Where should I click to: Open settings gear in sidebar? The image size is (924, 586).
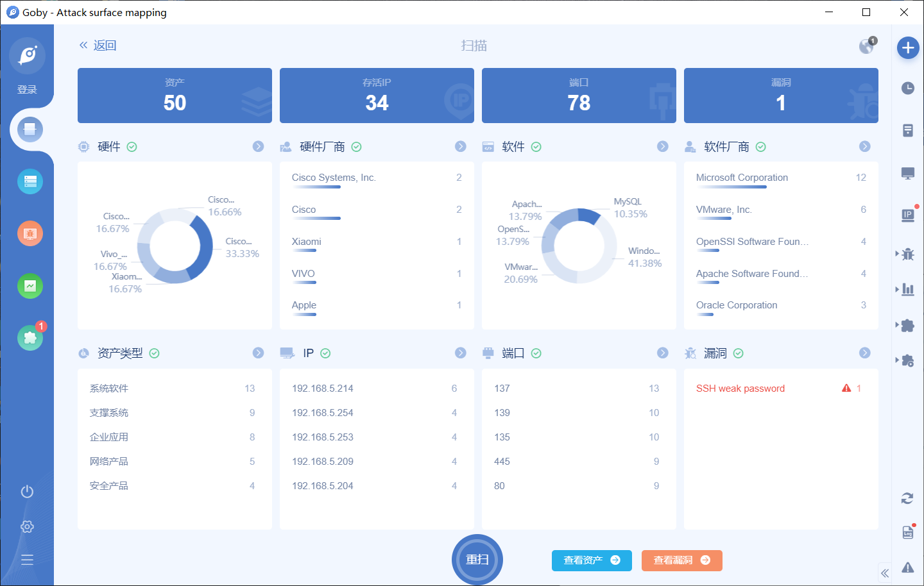coord(27,526)
